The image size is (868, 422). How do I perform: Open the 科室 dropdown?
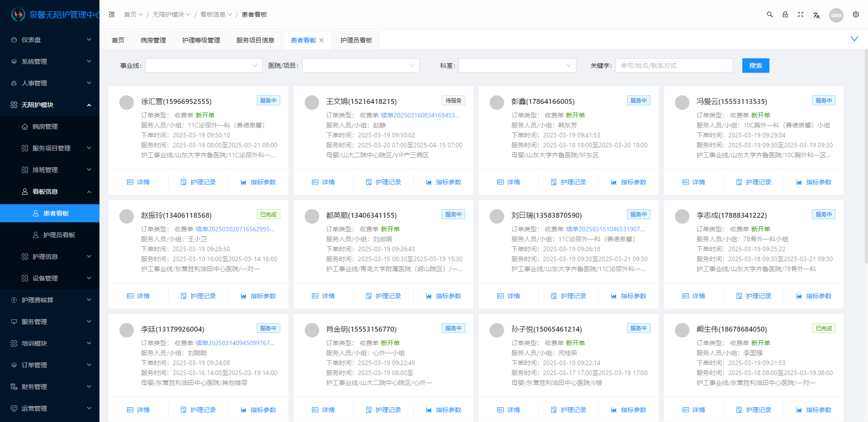point(517,66)
